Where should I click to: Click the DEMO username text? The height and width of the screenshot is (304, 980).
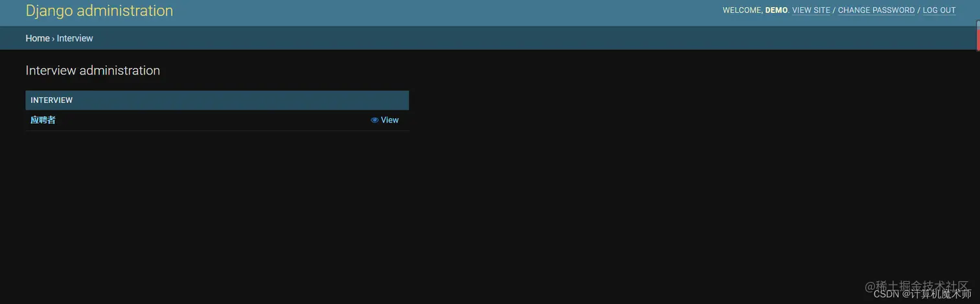pos(776,10)
